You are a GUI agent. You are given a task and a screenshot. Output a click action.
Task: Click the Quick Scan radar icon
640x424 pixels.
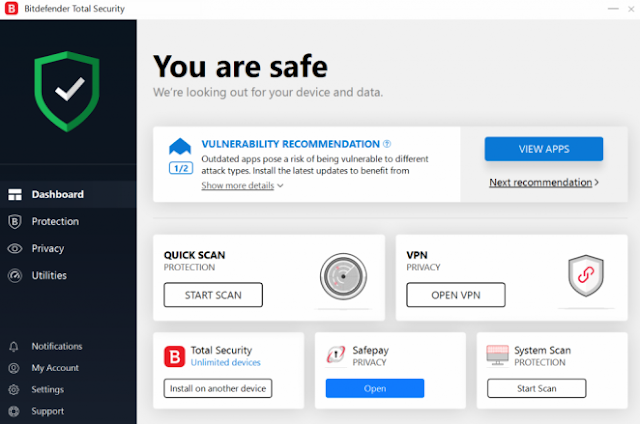point(343,277)
